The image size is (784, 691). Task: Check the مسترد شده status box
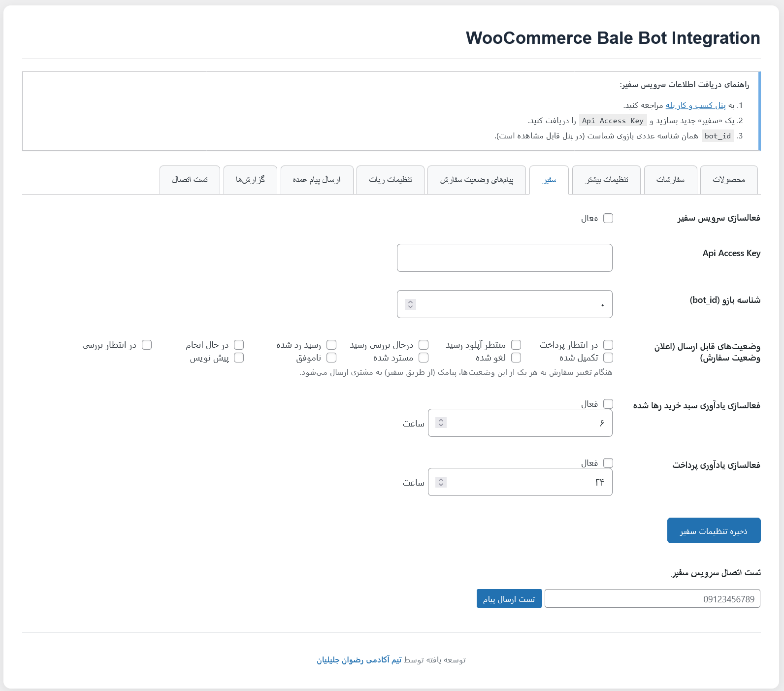click(424, 358)
